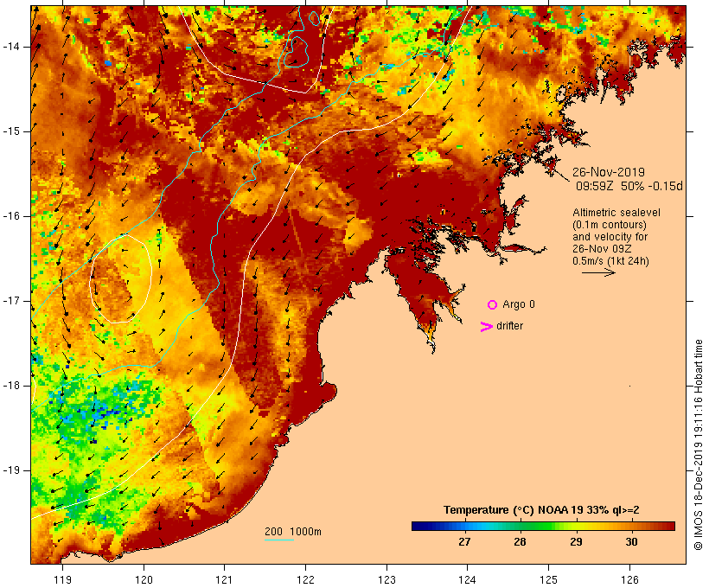Click the '(0.1m contours)' text
This screenshot has width=709, height=588.
pos(610,225)
